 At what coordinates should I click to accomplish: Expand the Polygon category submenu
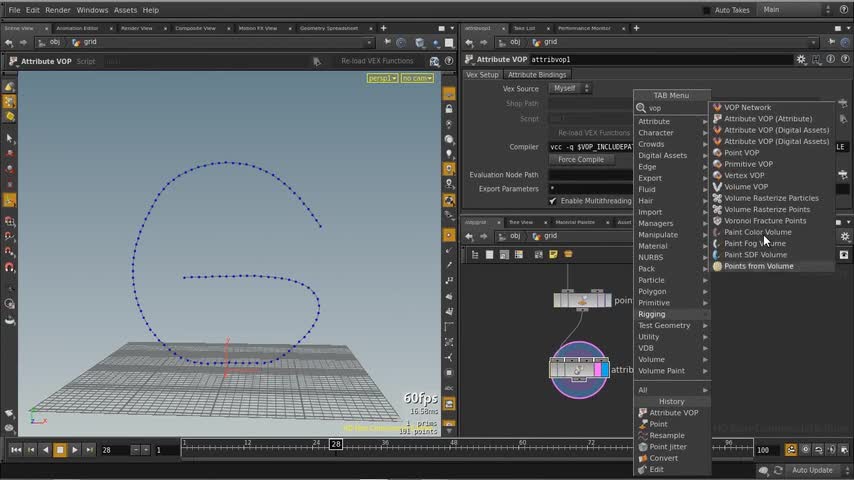coord(672,291)
